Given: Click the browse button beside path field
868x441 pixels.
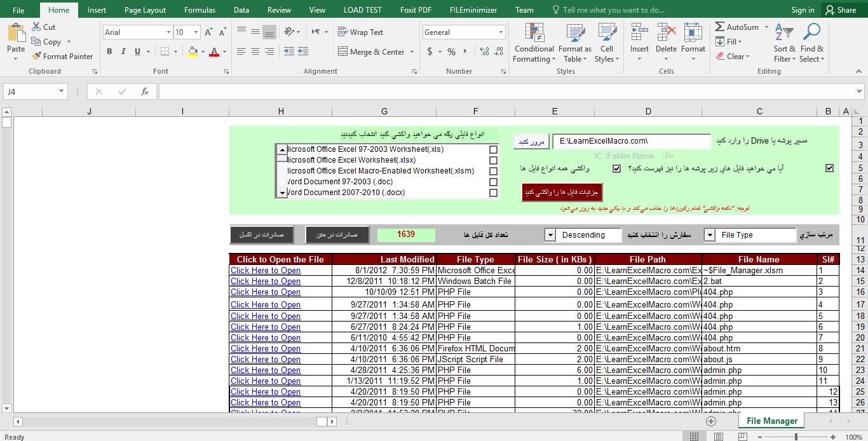Looking at the screenshot, I should coord(531,142).
